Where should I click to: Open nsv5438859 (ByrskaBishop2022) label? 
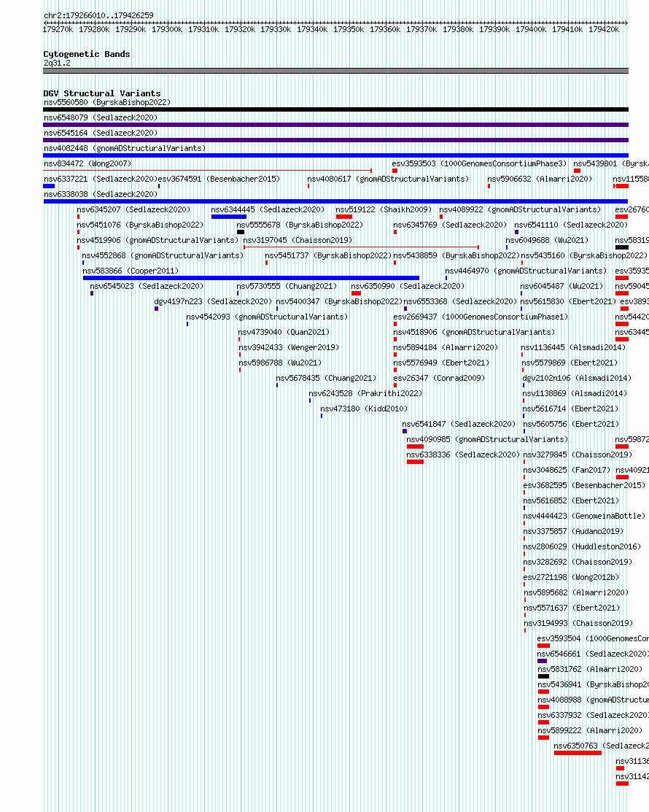(x=456, y=255)
